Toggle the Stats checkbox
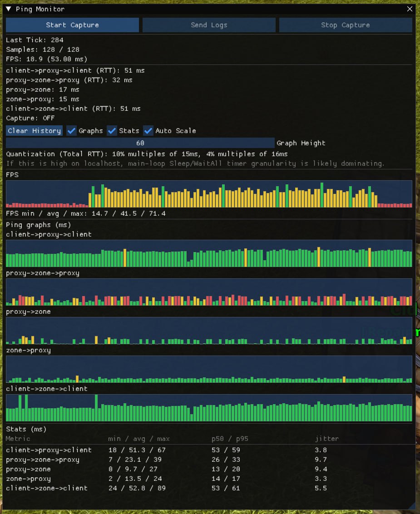This screenshot has height=514, width=420. point(112,130)
